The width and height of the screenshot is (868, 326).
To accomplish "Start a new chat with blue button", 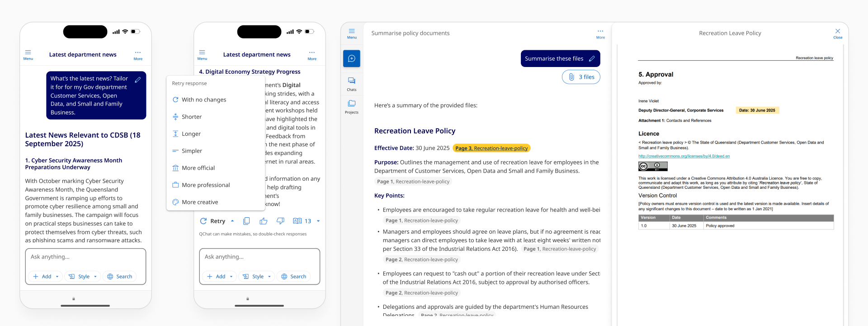I will coord(352,58).
